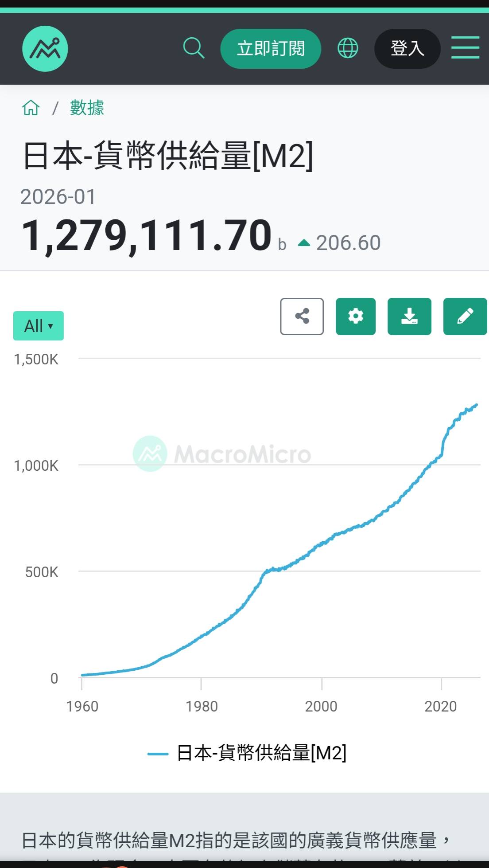Open the hamburger menu

465,48
